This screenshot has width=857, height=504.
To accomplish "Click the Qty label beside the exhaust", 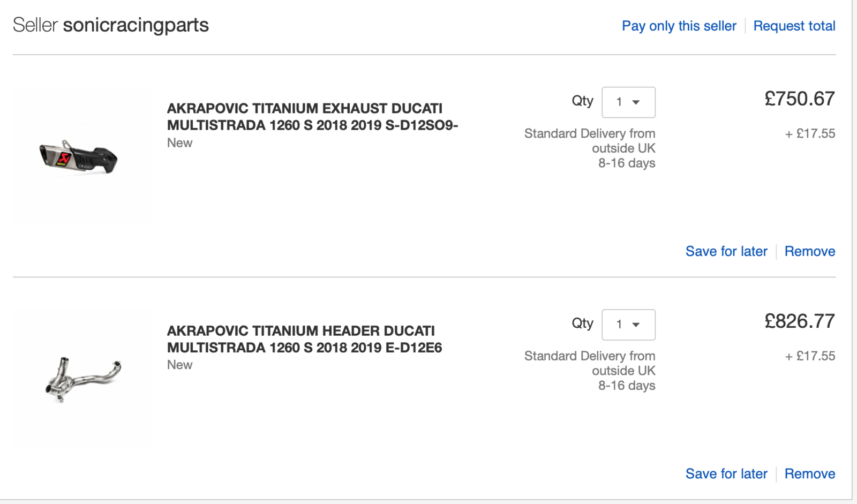I will (582, 101).
